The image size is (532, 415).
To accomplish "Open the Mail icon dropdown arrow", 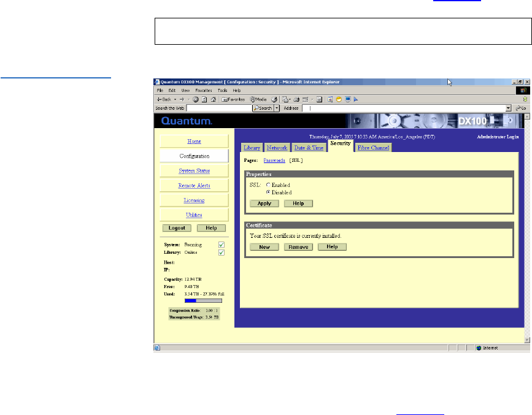I will [290, 99].
